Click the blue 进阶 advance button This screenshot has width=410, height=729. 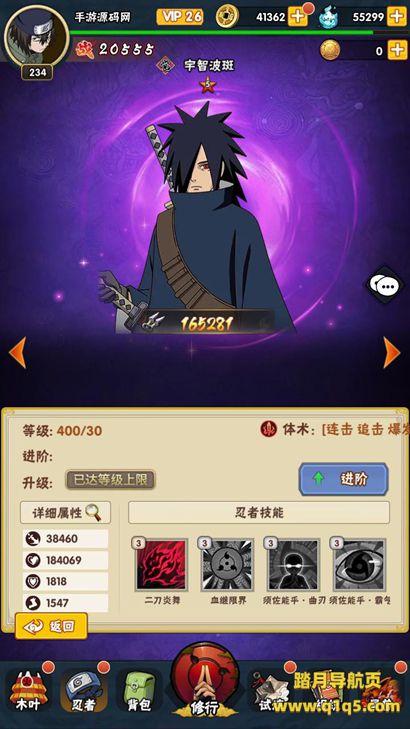point(344,479)
